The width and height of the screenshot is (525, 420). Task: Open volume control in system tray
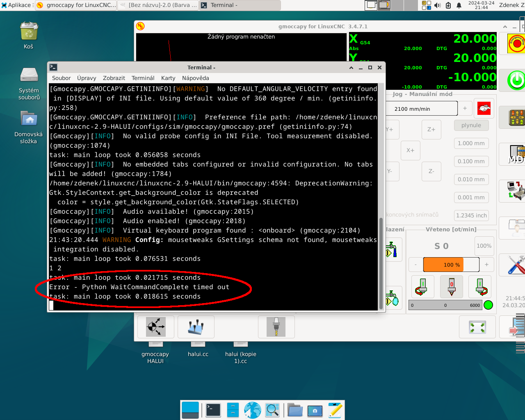point(437,5)
